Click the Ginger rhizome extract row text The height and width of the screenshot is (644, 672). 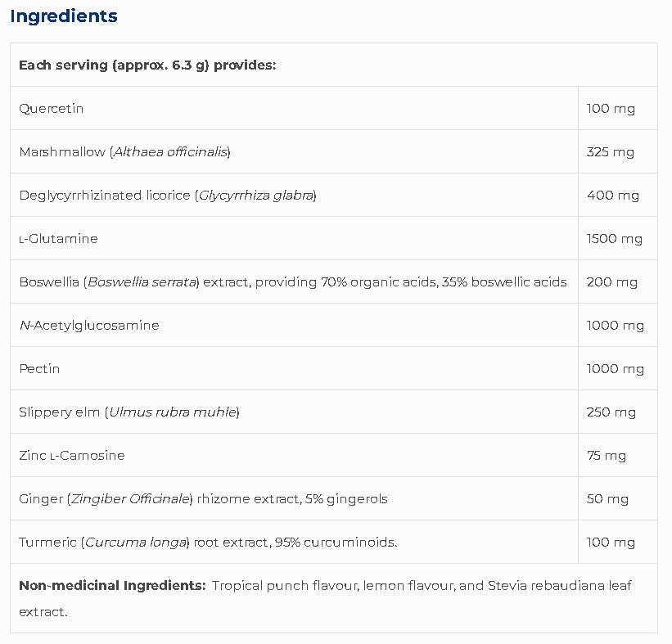pyautogui.click(x=203, y=499)
